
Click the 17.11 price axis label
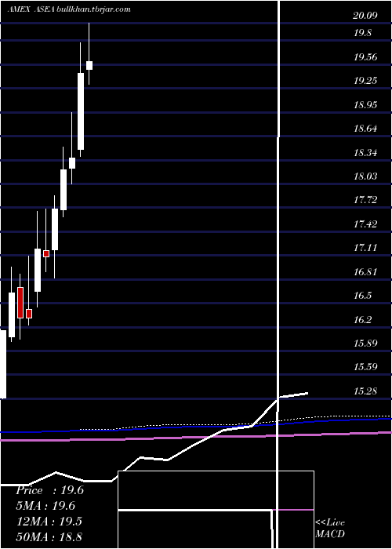click(x=365, y=248)
